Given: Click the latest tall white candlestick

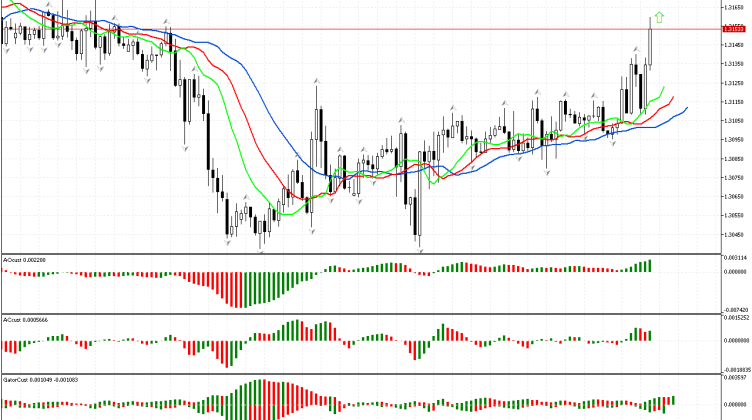Looking at the screenshot, I should (648, 45).
